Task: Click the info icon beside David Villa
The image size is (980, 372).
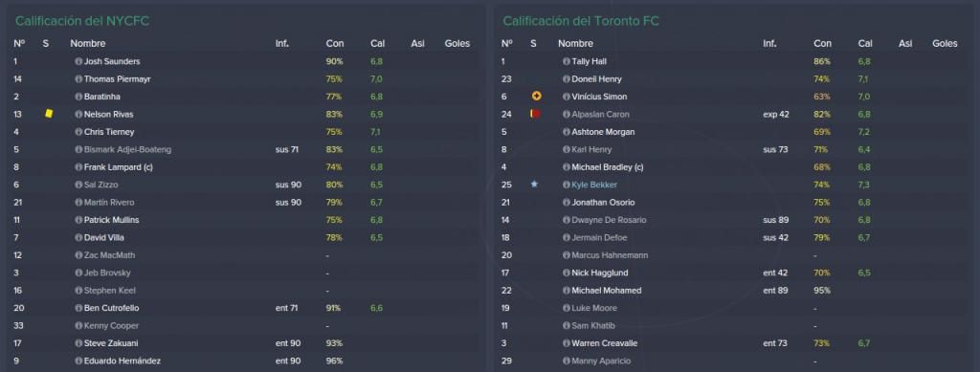Action: tap(78, 238)
